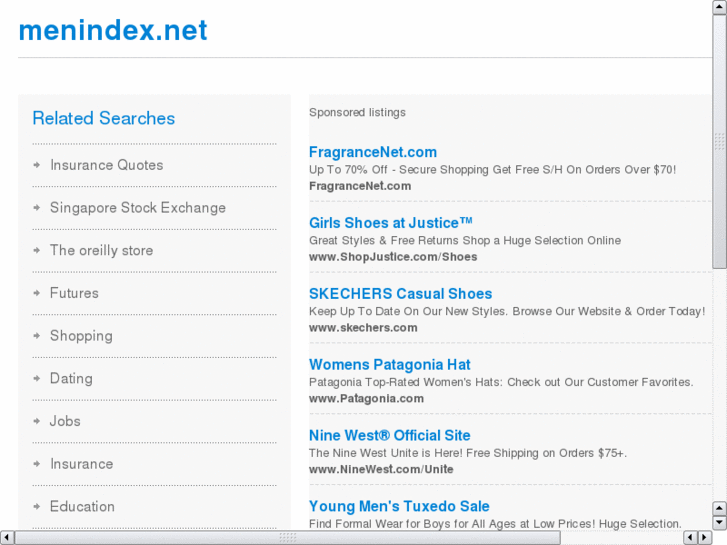
Task: Open Singapore Stock Exchange related search
Action: pyautogui.click(x=138, y=208)
